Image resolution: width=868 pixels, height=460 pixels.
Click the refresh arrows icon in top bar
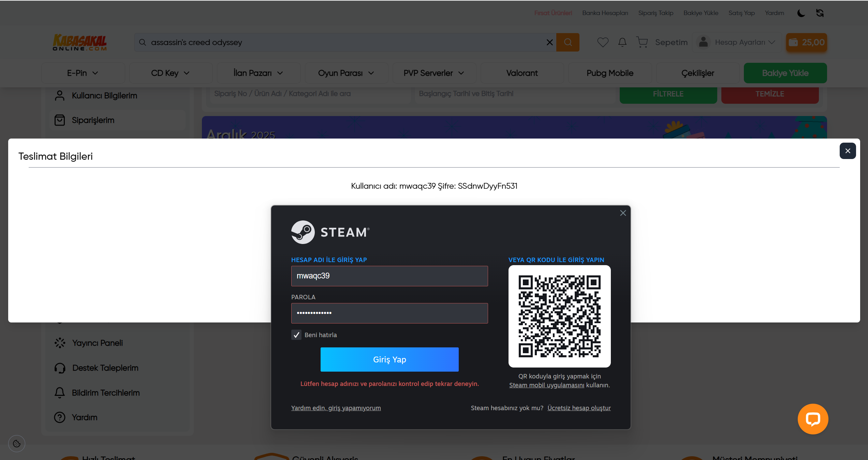[820, 13]
